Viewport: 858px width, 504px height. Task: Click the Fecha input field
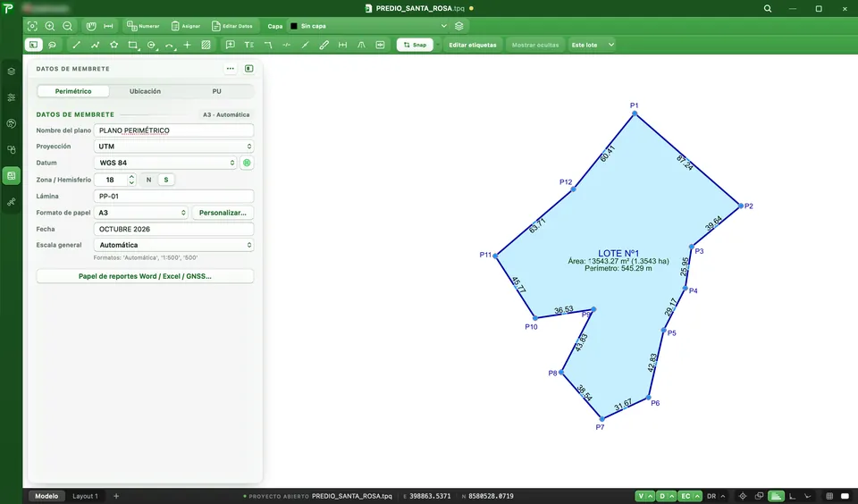tap(173, 229)
